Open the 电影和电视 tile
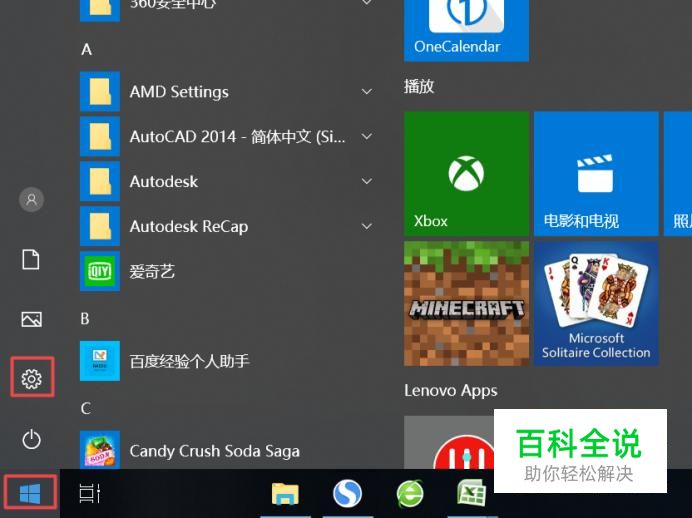The image size is (692, 518). (596, 173)
